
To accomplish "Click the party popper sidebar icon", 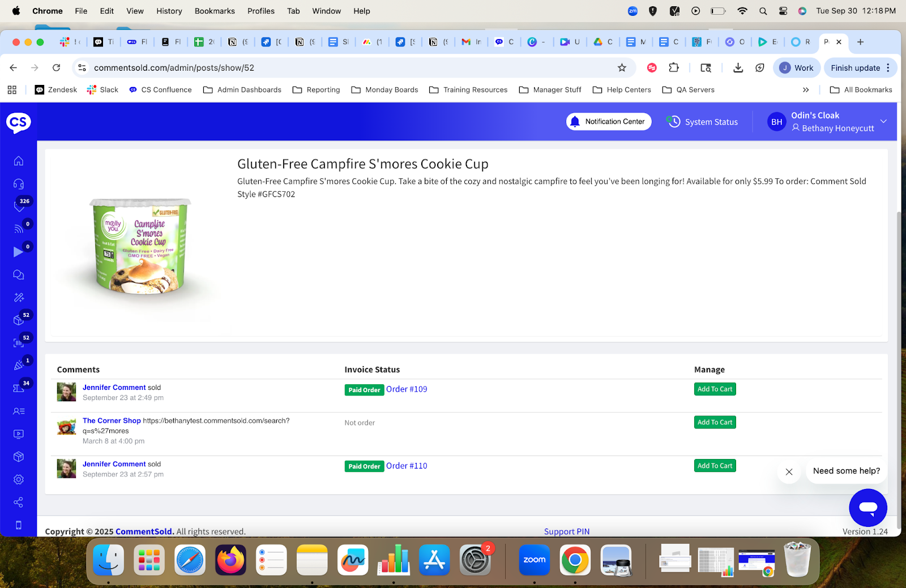I will click(19, 366).
